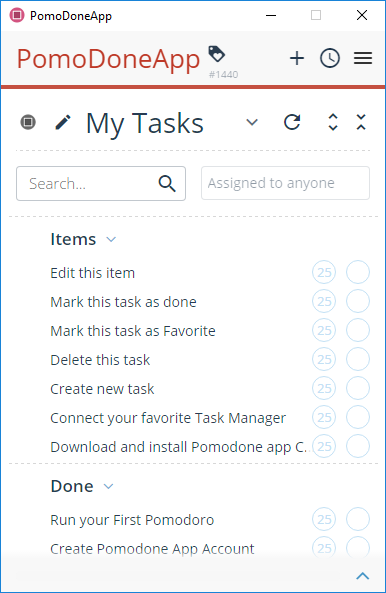Toggle done circle for Run your First Pomodoro
386x593 pixels.
click(x=358, y=519)
